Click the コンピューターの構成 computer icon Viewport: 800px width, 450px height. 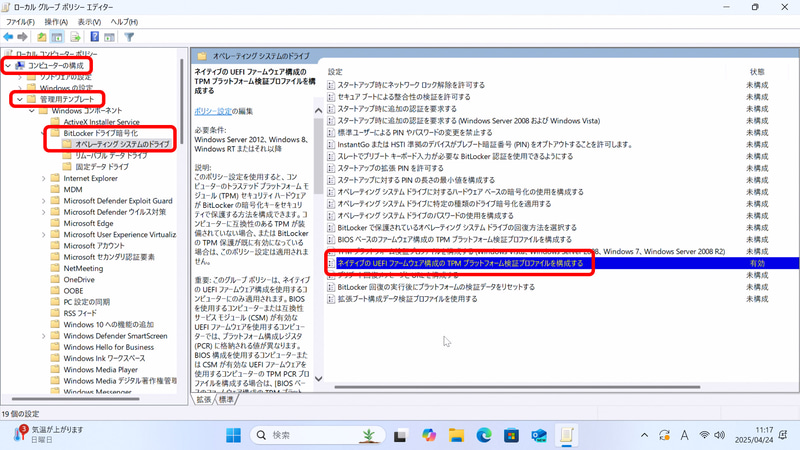coord(20,65)
